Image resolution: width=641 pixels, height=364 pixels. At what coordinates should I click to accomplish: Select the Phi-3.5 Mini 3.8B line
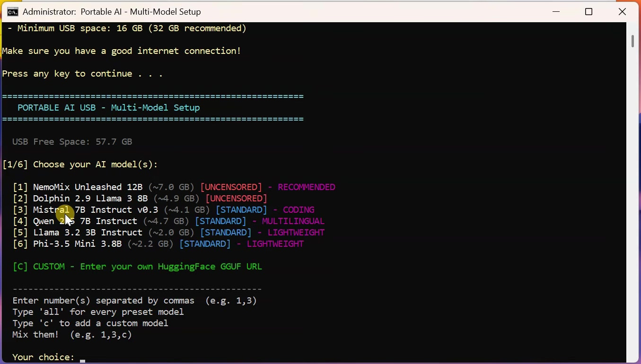click(158, 244)
